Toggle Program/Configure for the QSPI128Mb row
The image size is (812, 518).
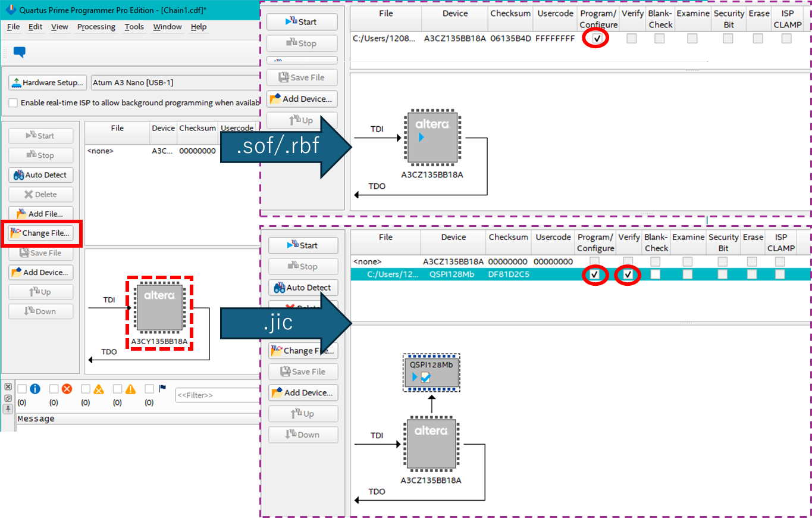(594, 274)
